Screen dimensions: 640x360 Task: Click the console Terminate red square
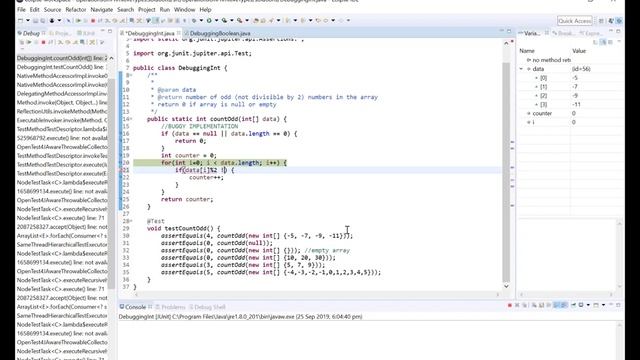[x=510, y=305]
